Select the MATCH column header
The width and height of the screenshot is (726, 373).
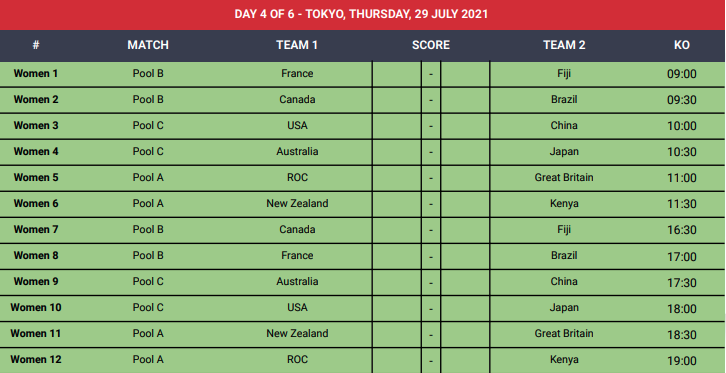148,45
